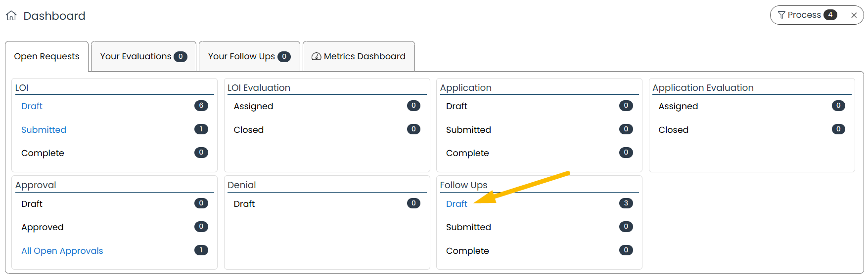Switch to the Metrics Dashboard tab
This screenshot has width=868, height=279.
[359, 56]
